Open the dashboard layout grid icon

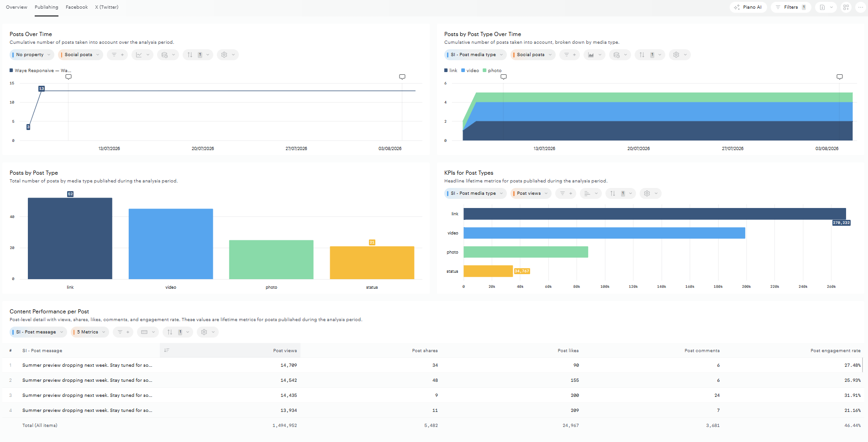[x=846, y=7]
